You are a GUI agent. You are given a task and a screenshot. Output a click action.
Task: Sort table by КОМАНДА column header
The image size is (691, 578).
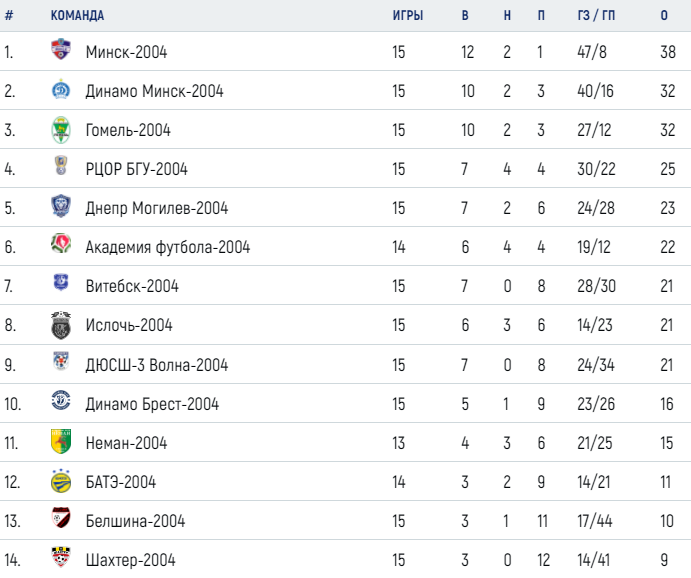77,15
